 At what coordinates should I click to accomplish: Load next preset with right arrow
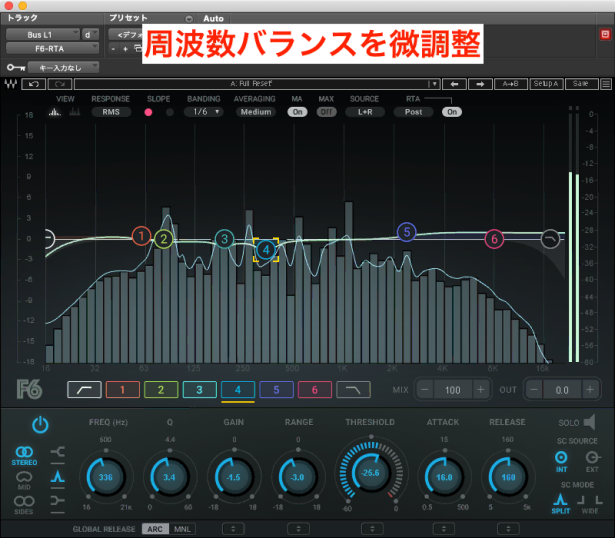click(480, 84)
